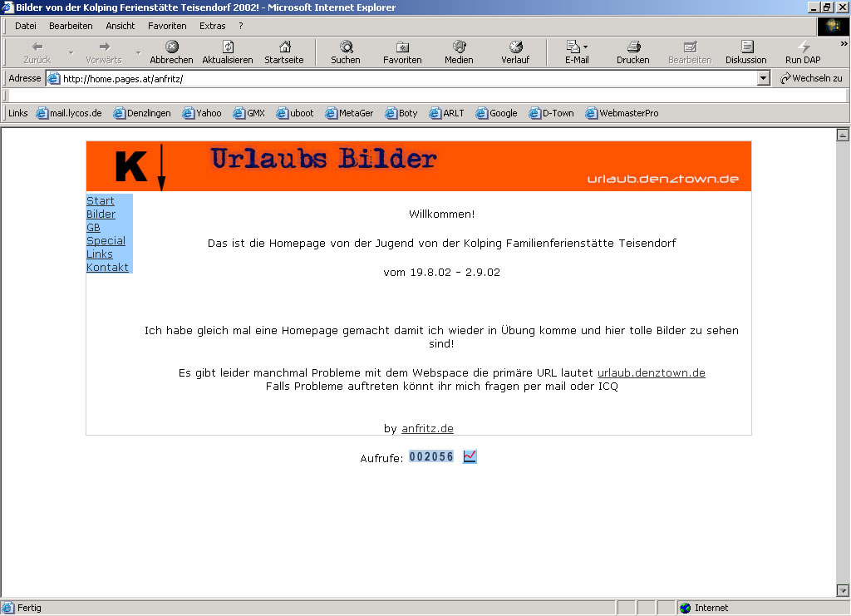Image resolution: width=851 pixels, height=616 pixels.
Task: Open the Links navigation link
Action: tap(100, 254)
